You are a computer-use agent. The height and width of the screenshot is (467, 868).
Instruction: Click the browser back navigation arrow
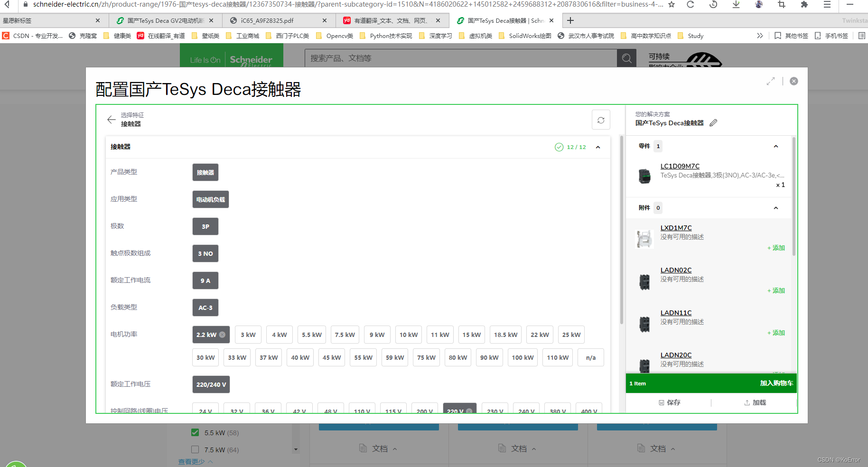pyautogui.click(x=7, y=4)
